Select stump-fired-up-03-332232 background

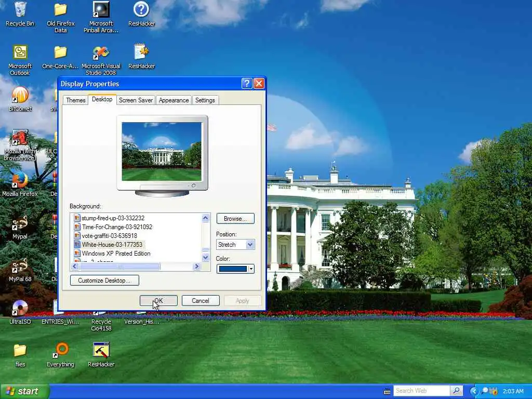point(113,218)
